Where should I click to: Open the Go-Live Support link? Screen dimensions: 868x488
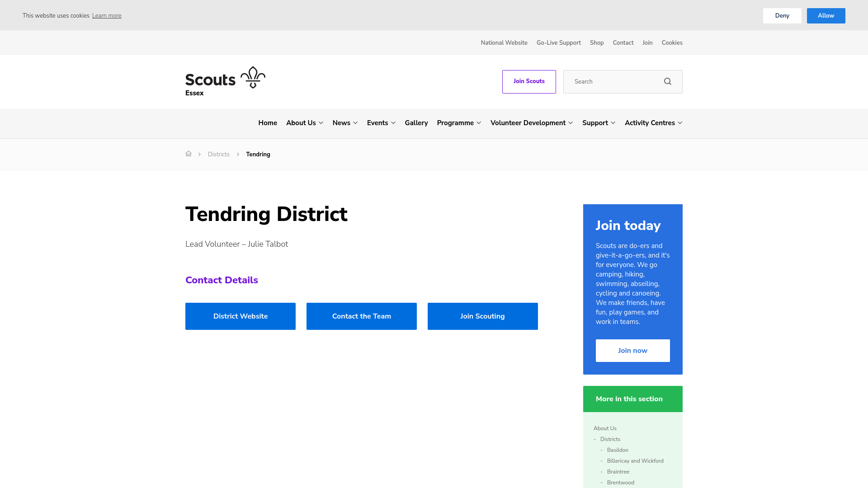(x=559, y=43)
